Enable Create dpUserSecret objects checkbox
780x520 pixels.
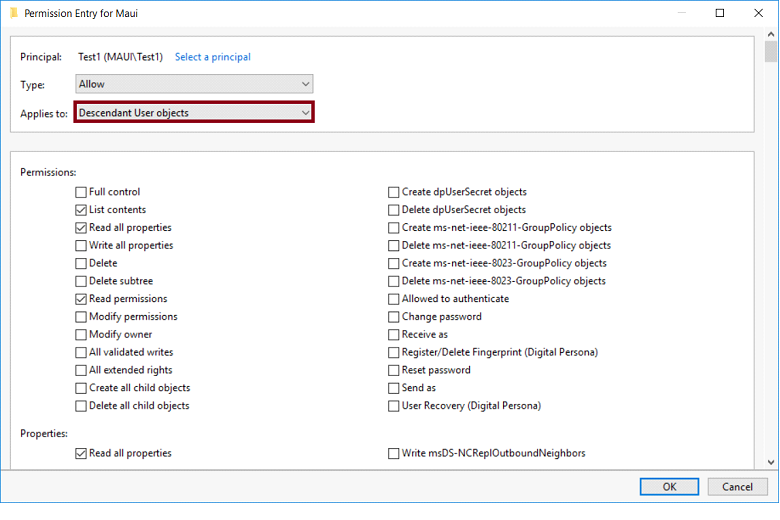[x=394, y=192]
